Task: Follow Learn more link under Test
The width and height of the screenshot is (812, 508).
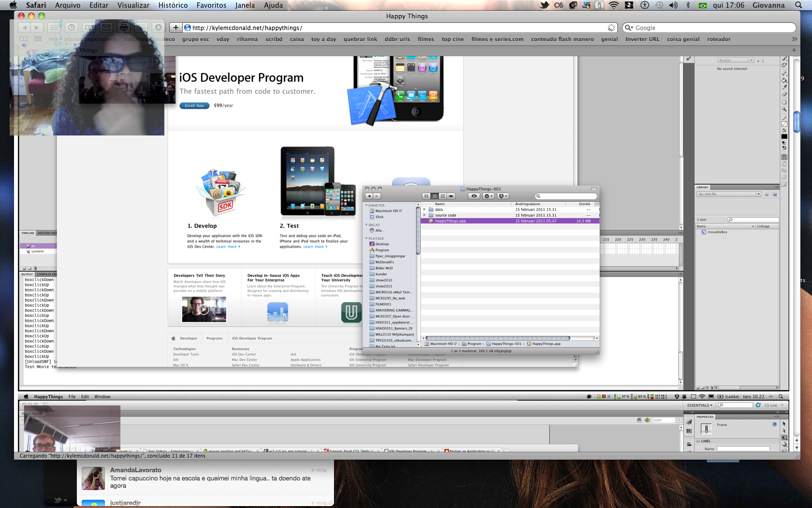Action: pyautogui.click(x=315, y=247)
